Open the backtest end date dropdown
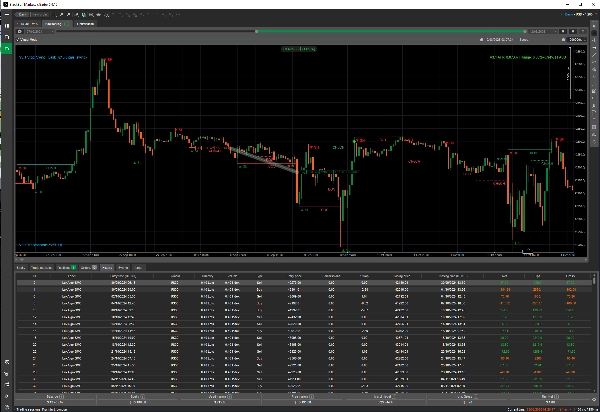Viewport: 600px width, 412px height. pyautogui.click(x=543, y=32)
